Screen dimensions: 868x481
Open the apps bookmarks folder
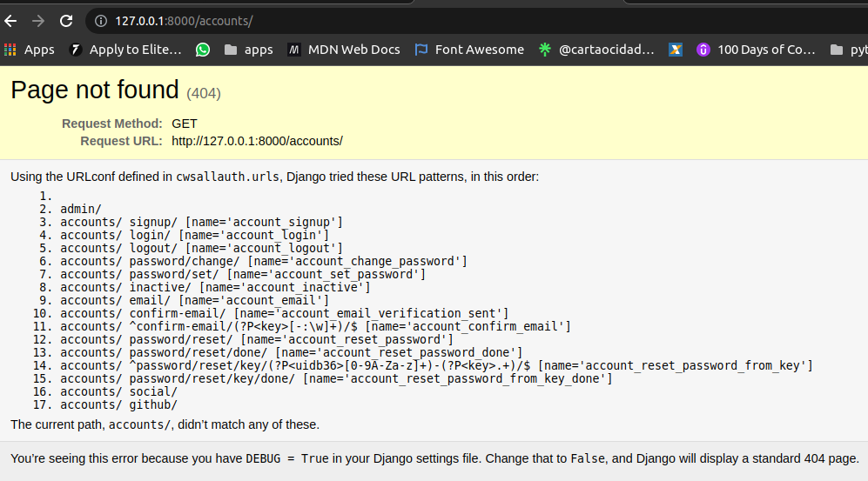pos(248,50)
